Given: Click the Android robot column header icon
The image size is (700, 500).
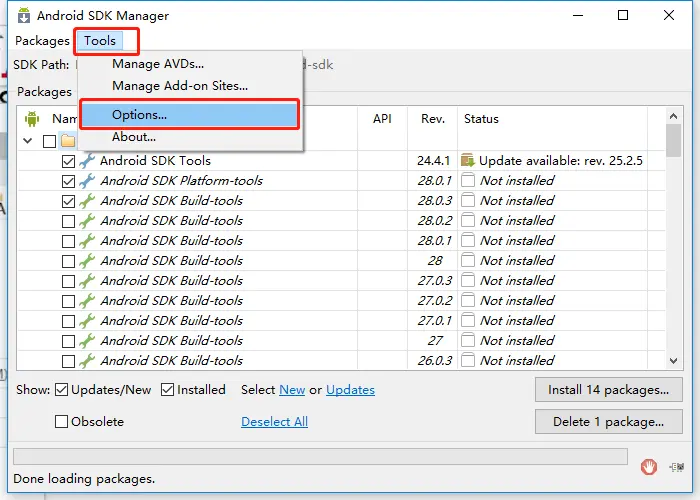Looking at the screenshot, I should [x=32, y=119].
